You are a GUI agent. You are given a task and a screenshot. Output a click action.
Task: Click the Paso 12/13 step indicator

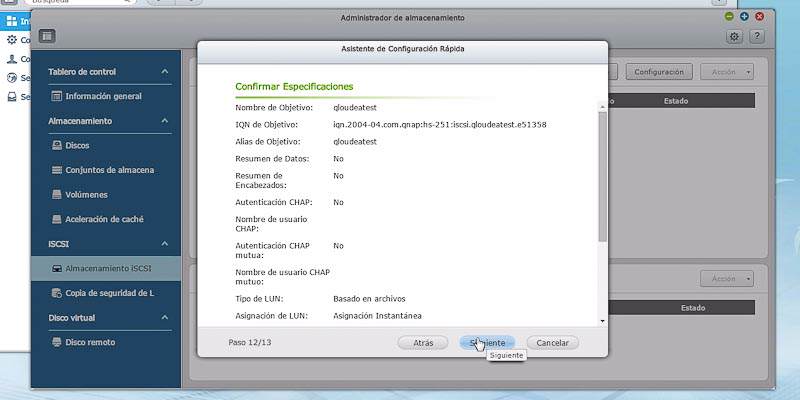(250, 343)
